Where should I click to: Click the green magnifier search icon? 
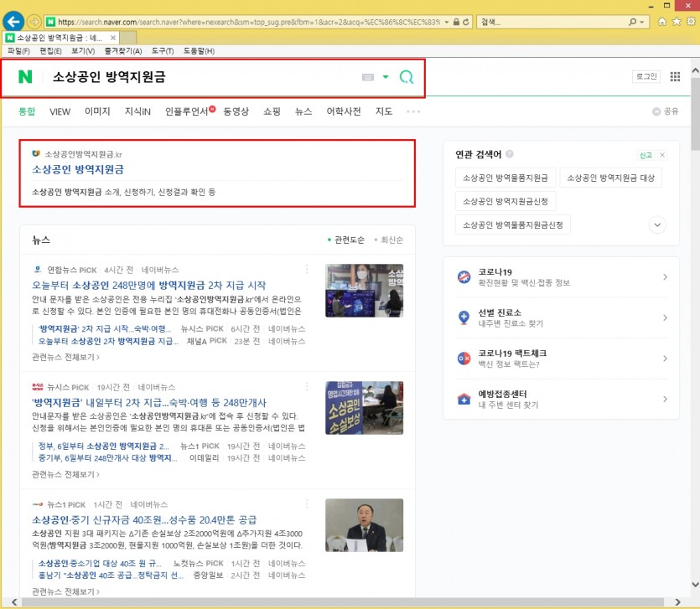click(x=407, y=77)
